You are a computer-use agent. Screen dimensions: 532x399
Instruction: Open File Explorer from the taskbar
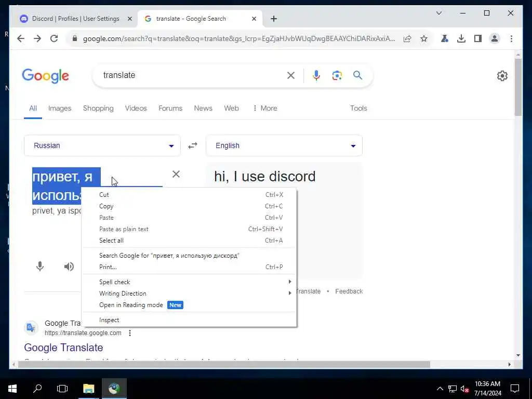[x=88, y=389]
